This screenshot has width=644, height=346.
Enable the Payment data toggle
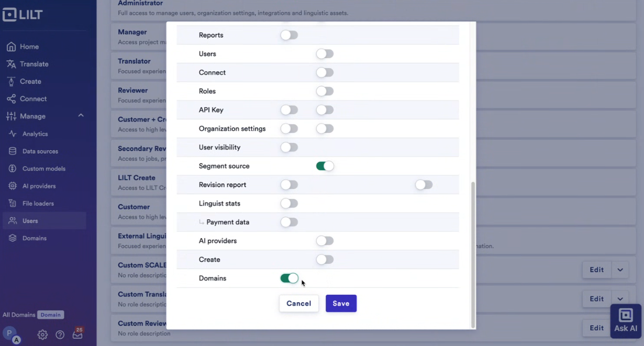(x=289, y=222)
